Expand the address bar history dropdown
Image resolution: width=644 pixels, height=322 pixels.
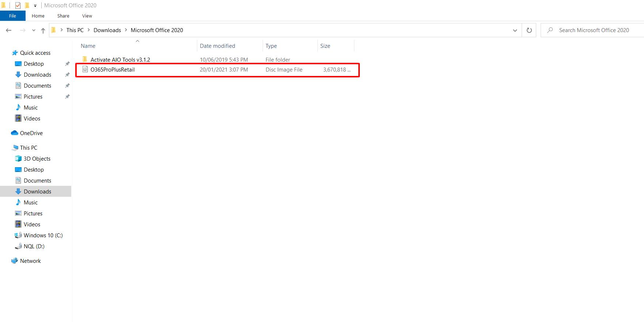coord(515,30)
